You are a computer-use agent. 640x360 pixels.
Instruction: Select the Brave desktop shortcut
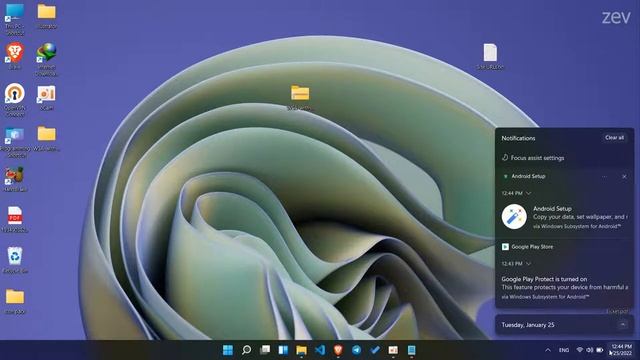[15, 56]
